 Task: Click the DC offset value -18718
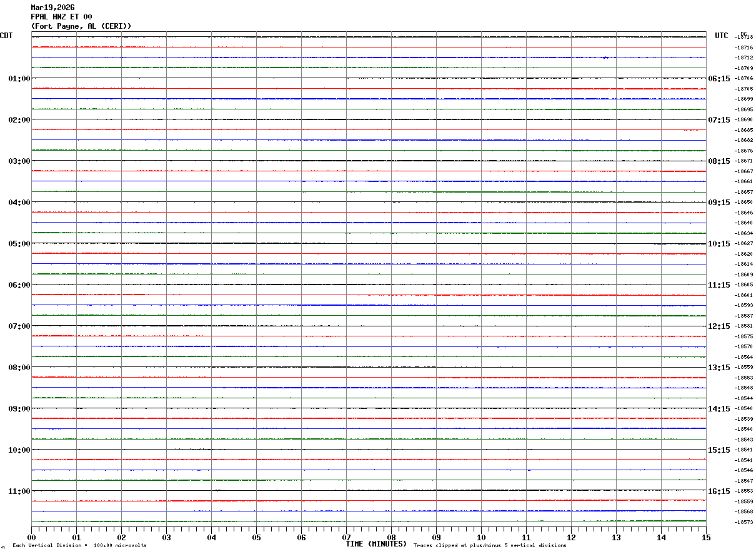(x=744, y=38)
